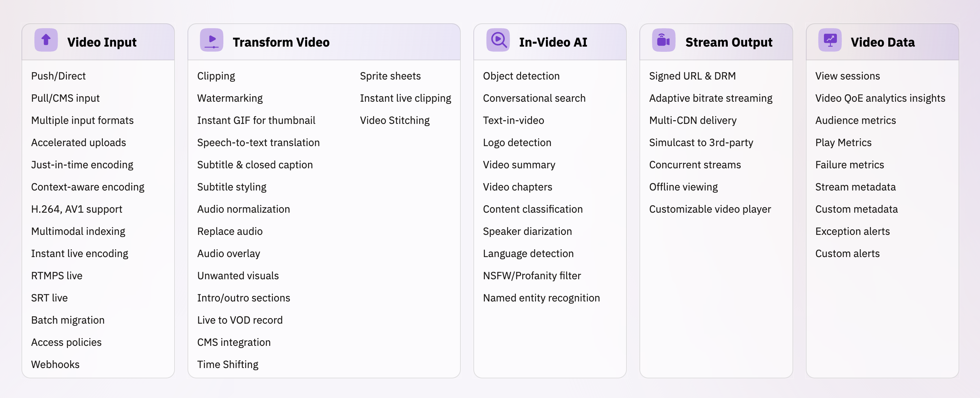Screen dimensions: 980x398
Task: Select Subtitle styling
Action: click(x=232, y=187)
